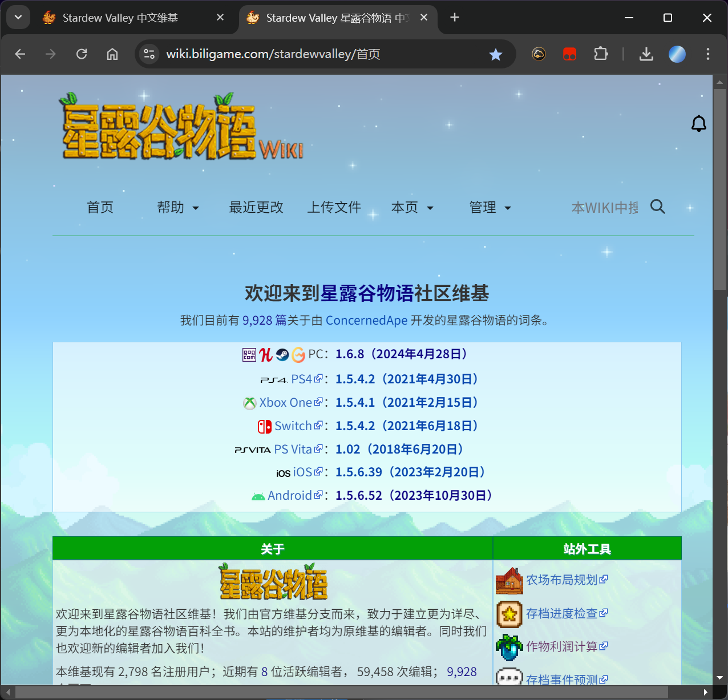Go forward in browser history
Screen dimensions: 728x700
click(x=51, y=54)
